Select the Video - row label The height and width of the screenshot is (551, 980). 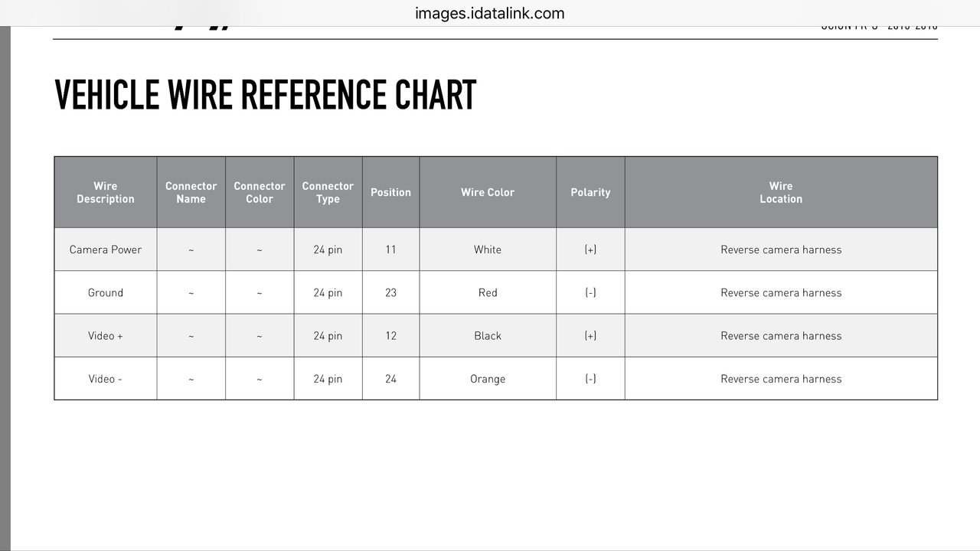(x=106, y=379)
